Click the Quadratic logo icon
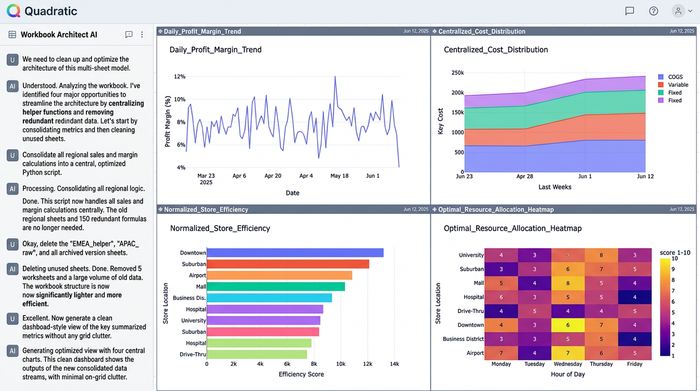700x391 pixels. [x=13, y=11]
